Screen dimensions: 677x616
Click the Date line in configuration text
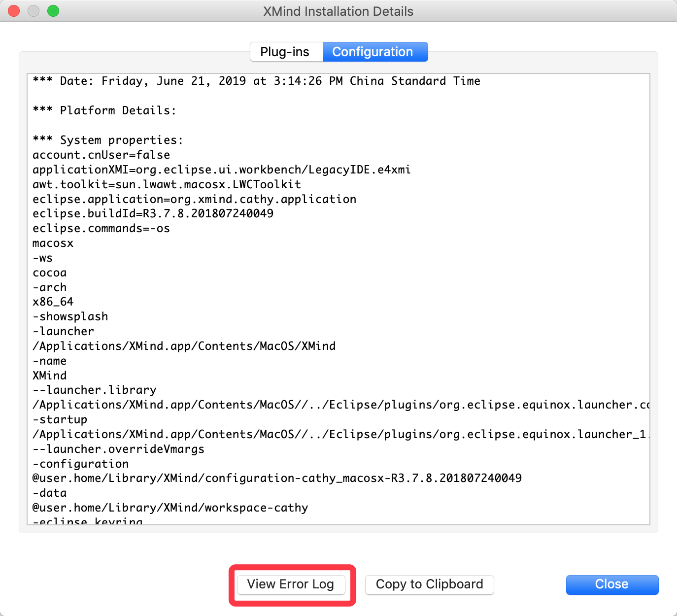pyautogui.click(x=257, y=81)
